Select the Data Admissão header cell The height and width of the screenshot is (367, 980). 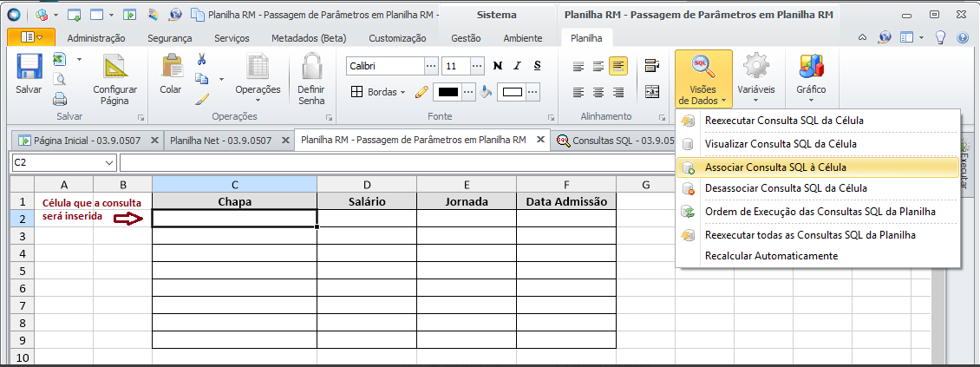point(566,201)
